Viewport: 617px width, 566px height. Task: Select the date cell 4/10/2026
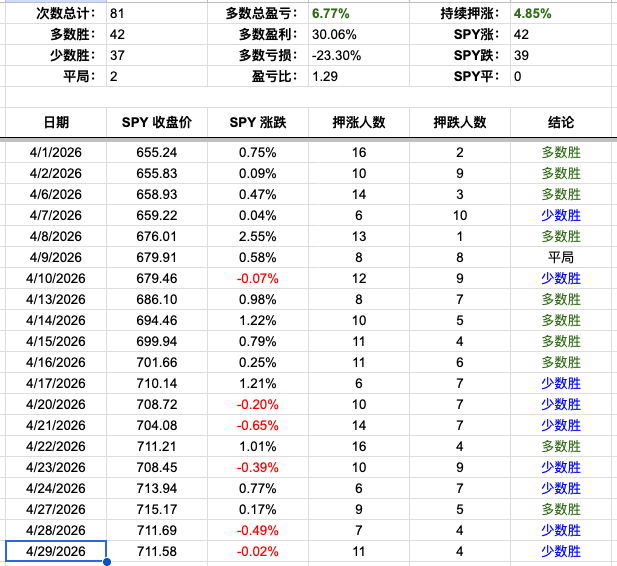[56, 278]
